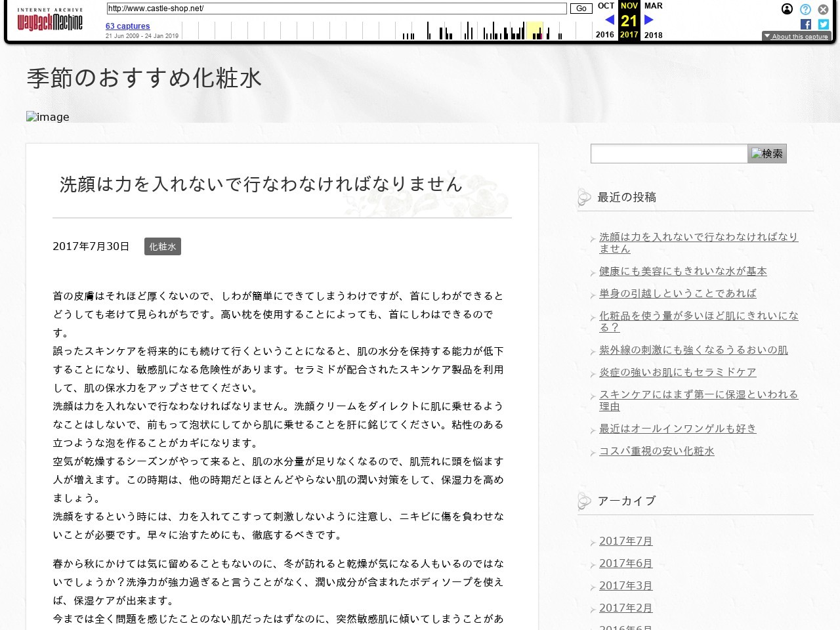
Task: Click the Wayback Machine logo
Action: click(x=50, y=20)
